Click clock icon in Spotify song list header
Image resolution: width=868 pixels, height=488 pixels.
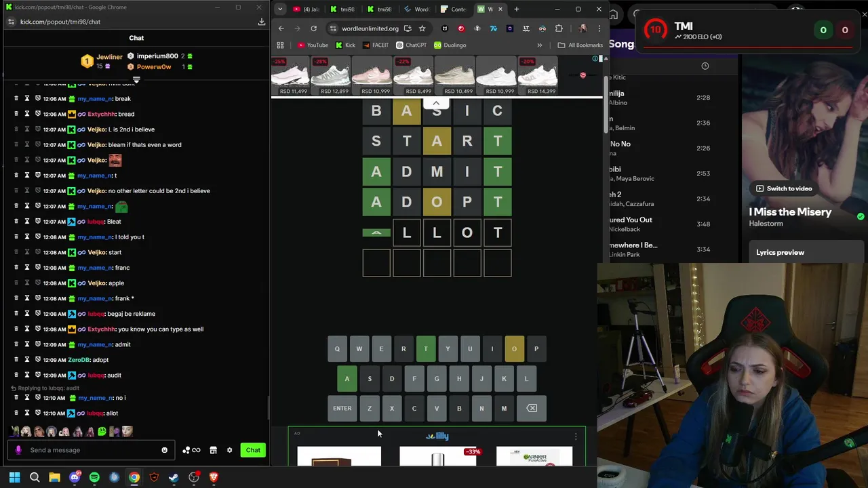tap(705, 66)
